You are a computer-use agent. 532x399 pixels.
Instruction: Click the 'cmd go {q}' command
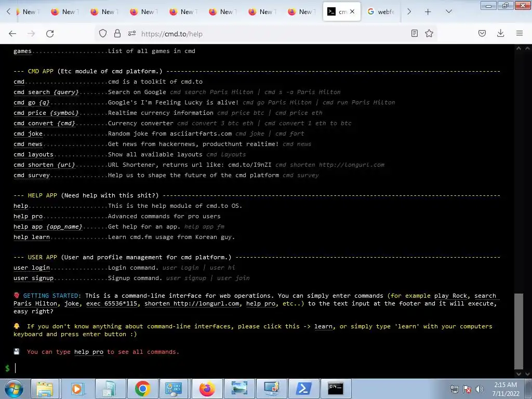pyautogui.click(x=32, y=102)
